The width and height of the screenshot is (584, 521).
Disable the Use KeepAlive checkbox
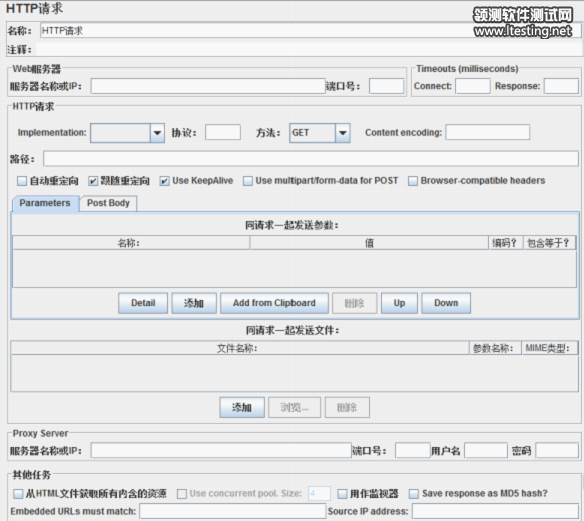click(164, 181)
